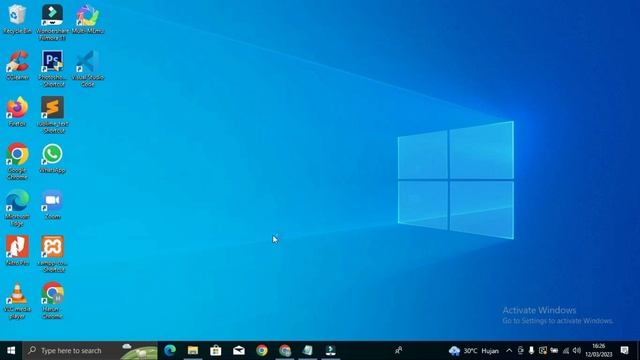640x360 pixels.
Task: Select the Wondershare Filmora desktop shortcut
Action: coord(52,22)
